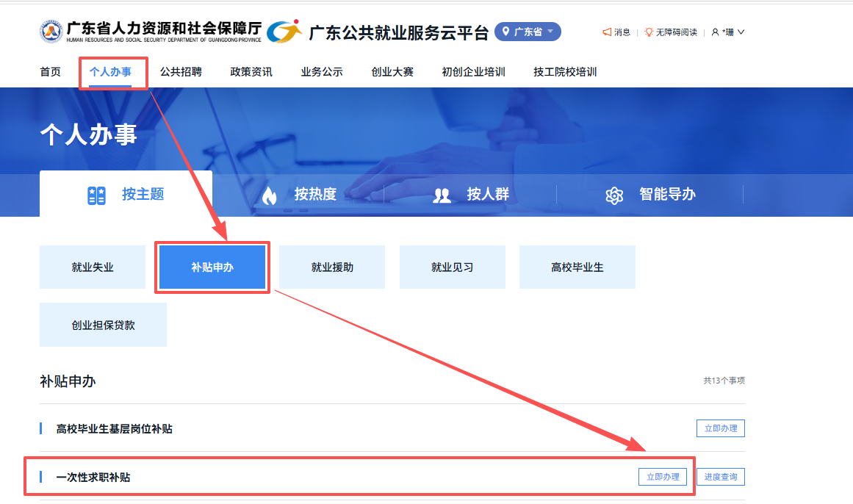Click the people icon for 按人群
The image size is (853, 504).
(442, 196)
